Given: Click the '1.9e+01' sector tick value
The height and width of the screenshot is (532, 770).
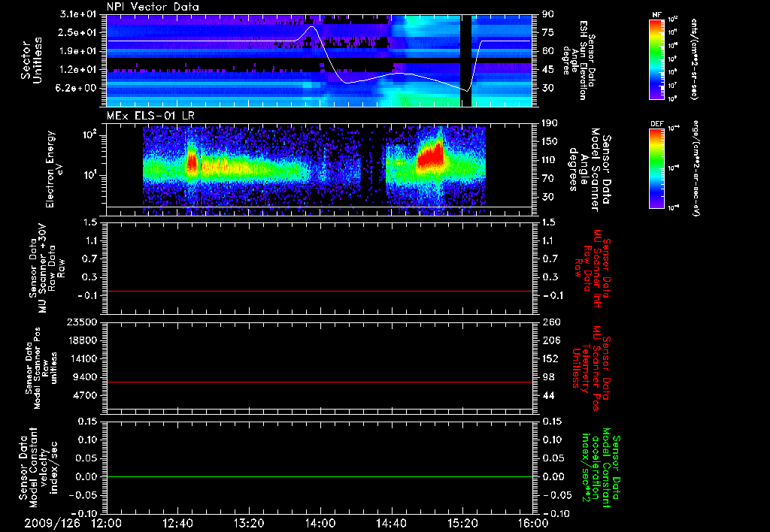Looking at the screenshot, I should click(x=78, y=51).
